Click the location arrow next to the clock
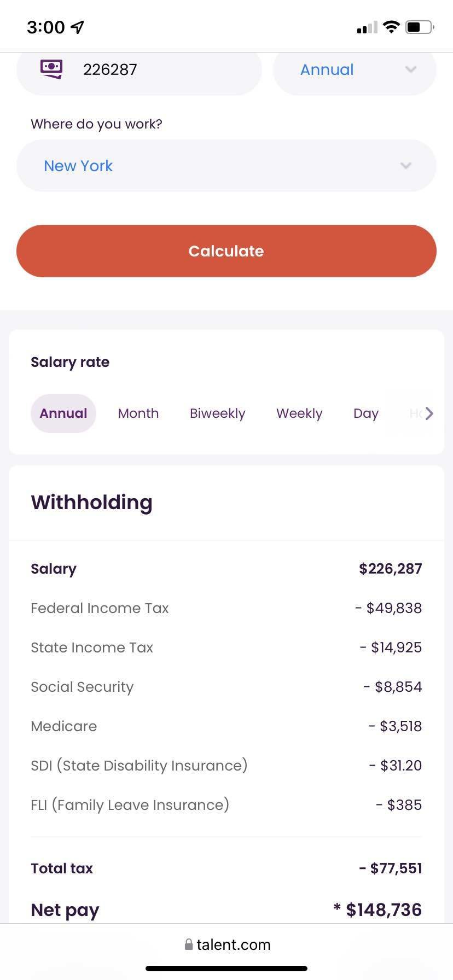Viewport: 453px width, 980px height. 77,26
